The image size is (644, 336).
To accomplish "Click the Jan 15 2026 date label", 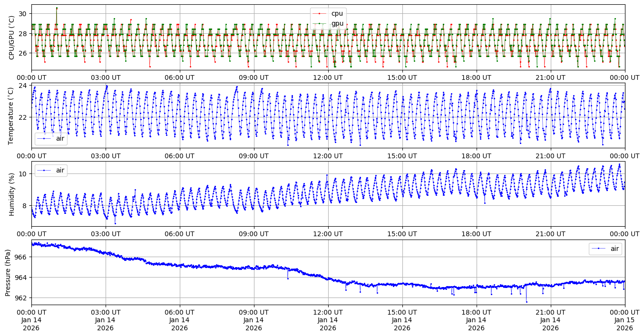I will pyautogui.click(x=624, y=324).
